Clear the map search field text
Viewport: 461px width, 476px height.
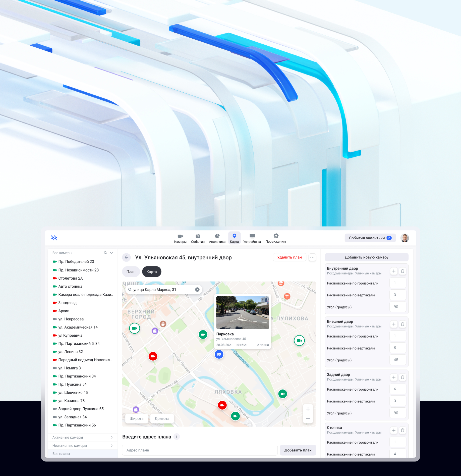click(197, 289)
